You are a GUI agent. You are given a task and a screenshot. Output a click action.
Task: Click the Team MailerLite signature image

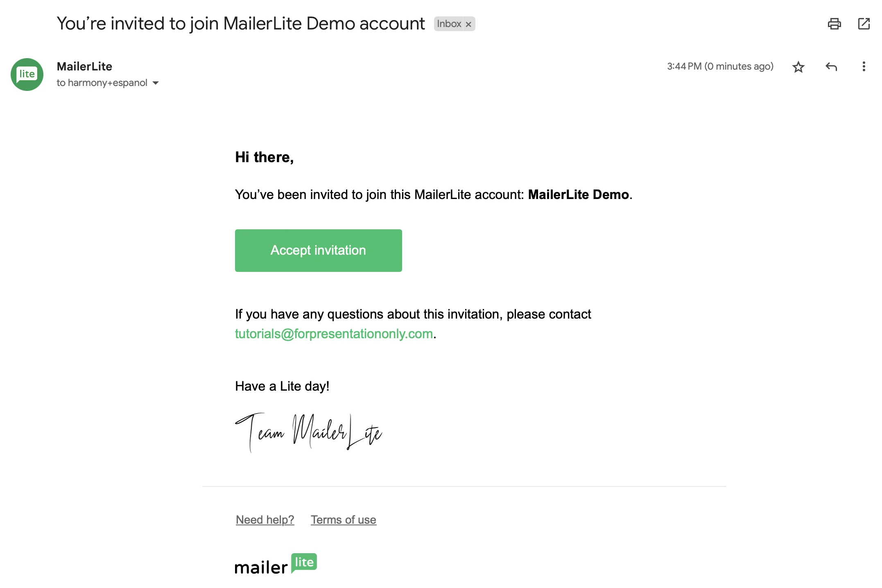point(308,432)
